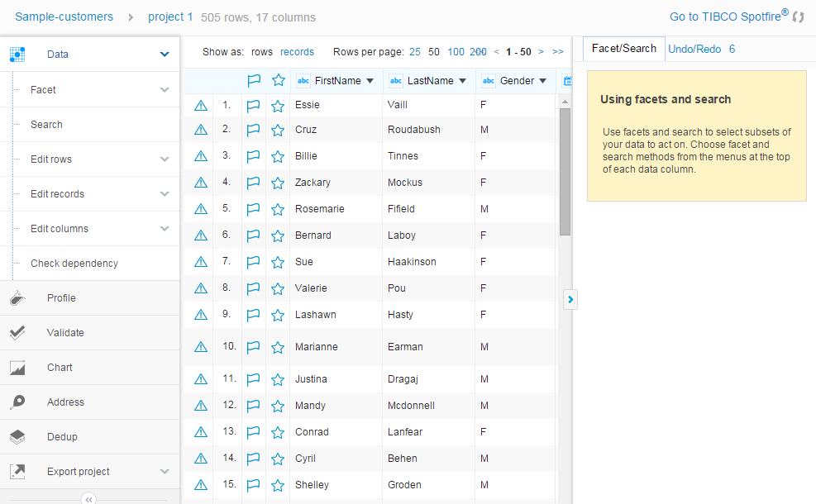Toggle the star for Billie Tinnes
This screenshot has width=816, height=504.
tap(278, 156)
